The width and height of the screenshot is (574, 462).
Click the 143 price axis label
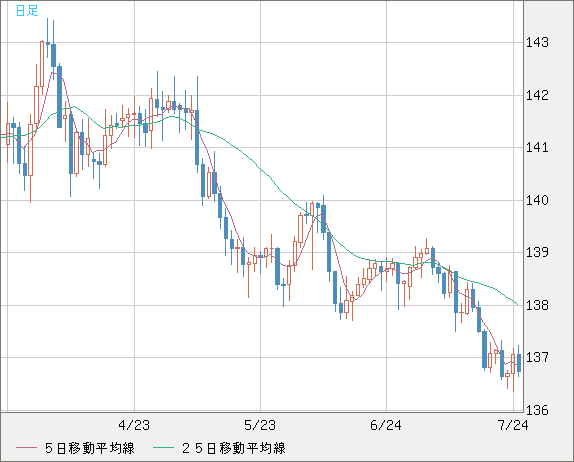537,43
